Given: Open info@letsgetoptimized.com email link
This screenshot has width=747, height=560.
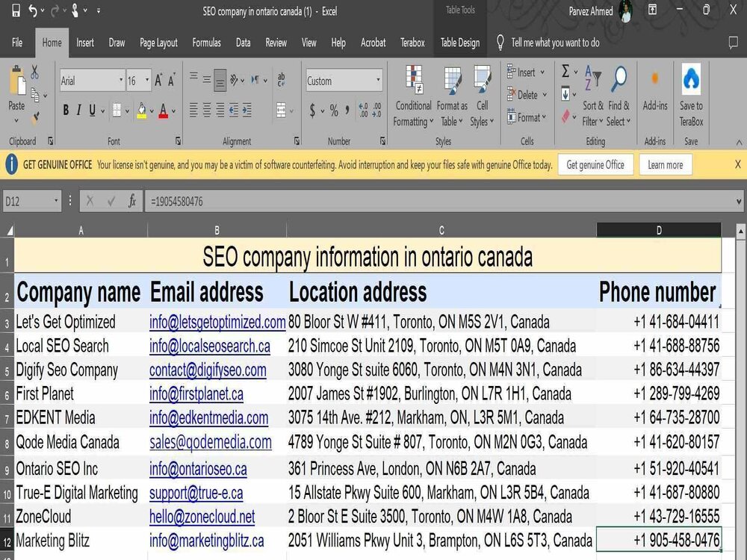Looking at the screenshot, I should click(x=217, y=322).
